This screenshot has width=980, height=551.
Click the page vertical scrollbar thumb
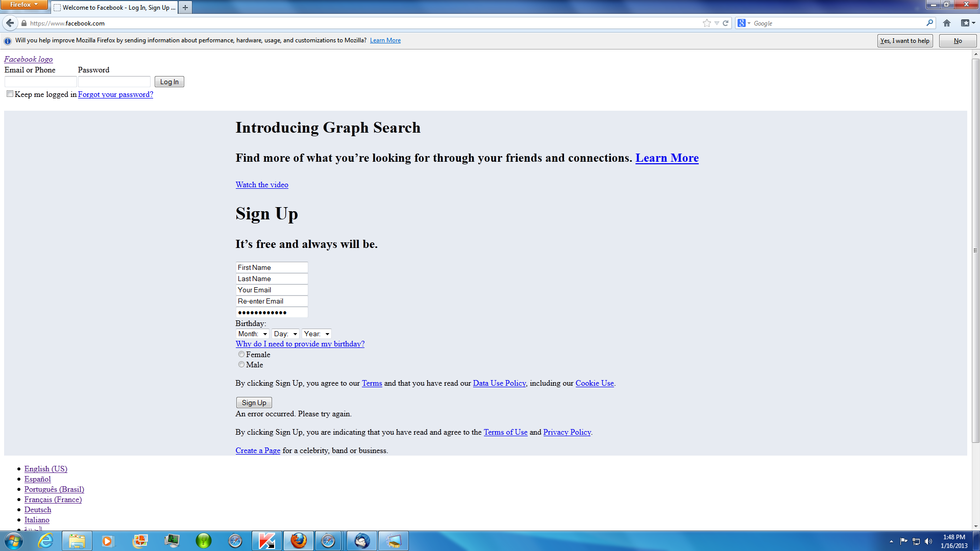[x=975, y=250]
